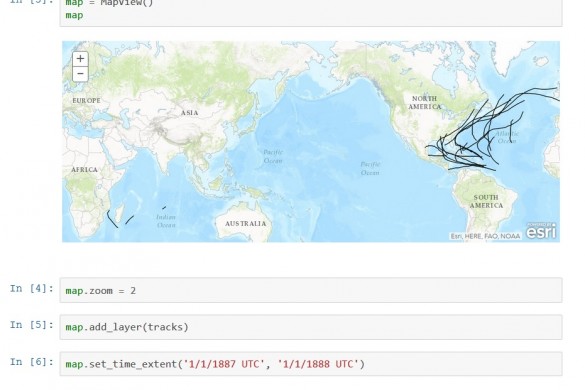Click the EUROPE label on the map
Screen dimensions: 585x390
coord(86,100)
